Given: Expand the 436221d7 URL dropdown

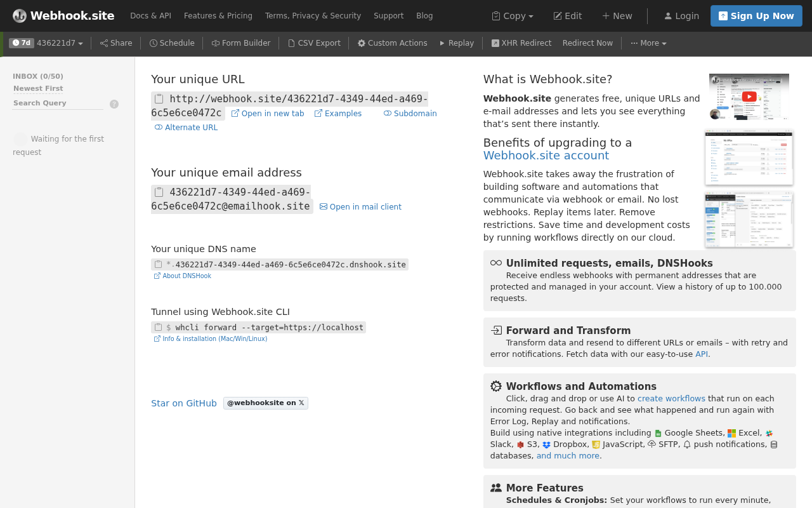Looking at the screenshot, I should point(60,43).
